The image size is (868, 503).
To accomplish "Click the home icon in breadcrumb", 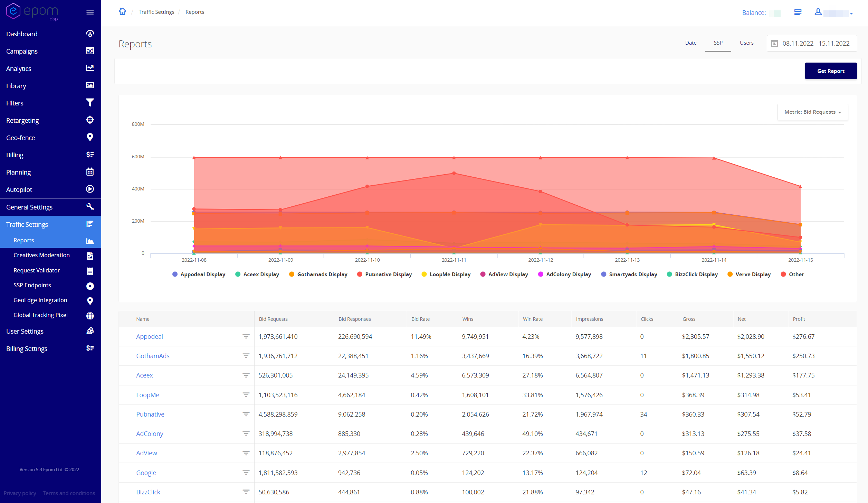I will (x=122, y=12).
